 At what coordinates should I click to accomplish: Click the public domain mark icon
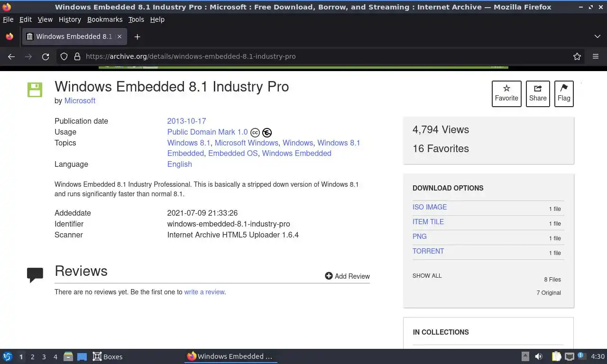point(267,133)
